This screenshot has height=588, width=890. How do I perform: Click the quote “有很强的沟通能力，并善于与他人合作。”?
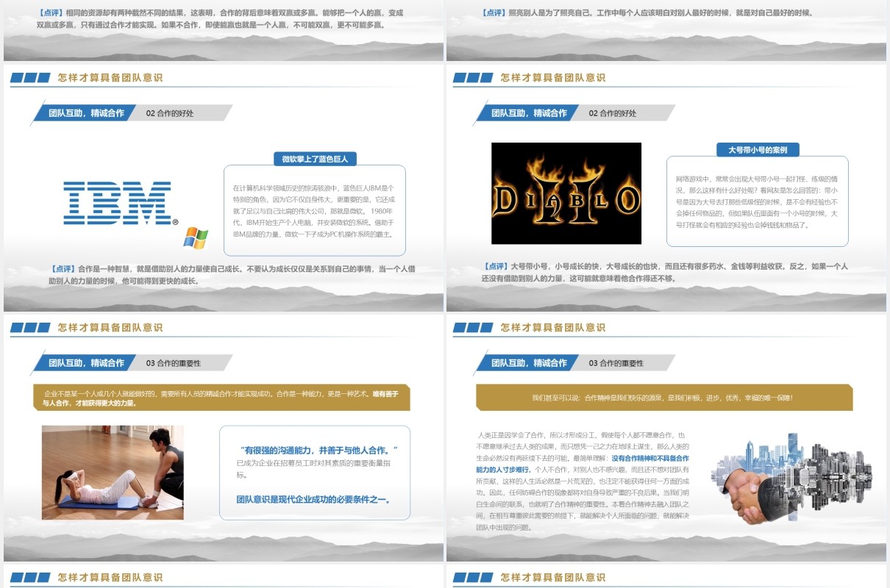click(x=319, y=450)
